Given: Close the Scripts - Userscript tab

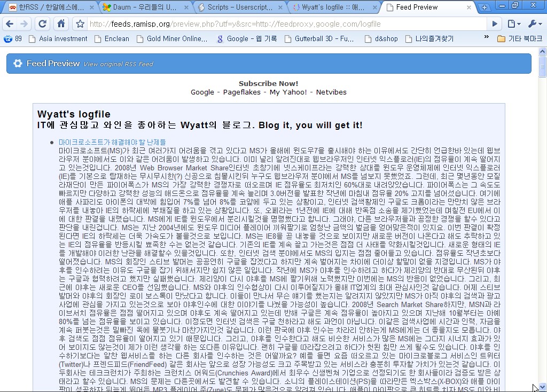Looking at the screenshot, I should (x=280, y=7).
